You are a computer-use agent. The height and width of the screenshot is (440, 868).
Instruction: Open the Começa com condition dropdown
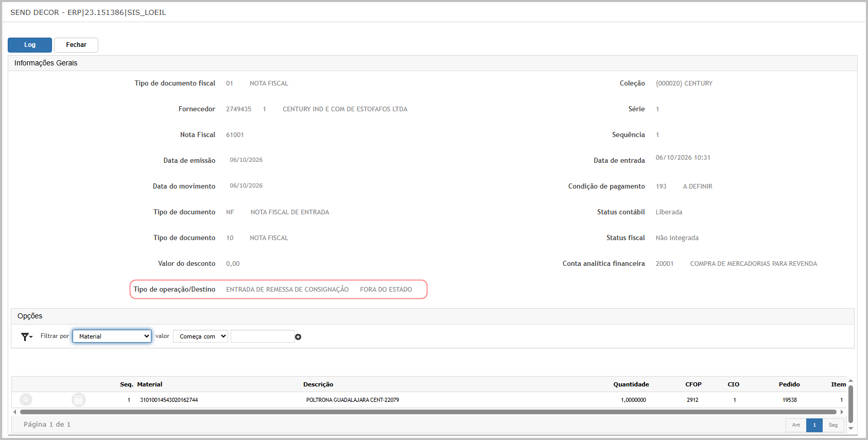[x=200, y=336]
